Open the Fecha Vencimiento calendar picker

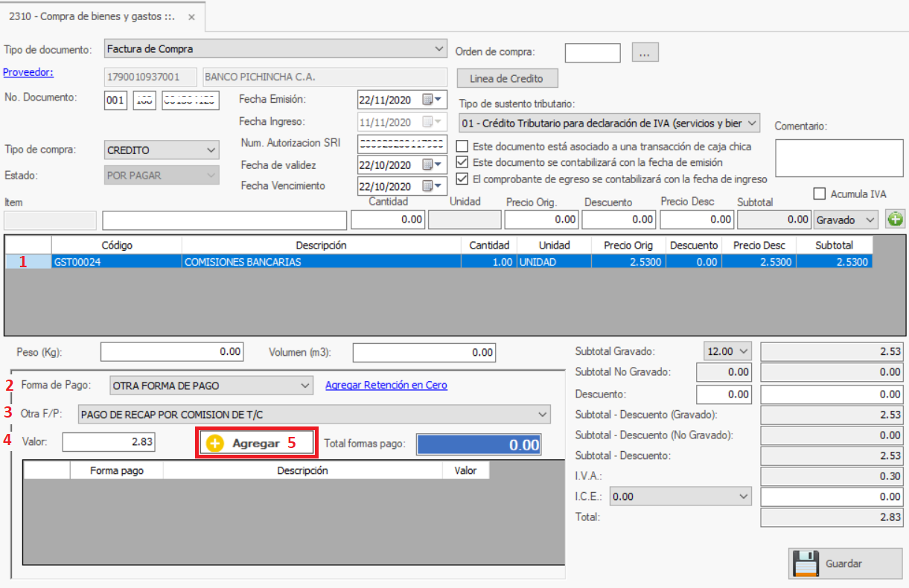(432, 186)
